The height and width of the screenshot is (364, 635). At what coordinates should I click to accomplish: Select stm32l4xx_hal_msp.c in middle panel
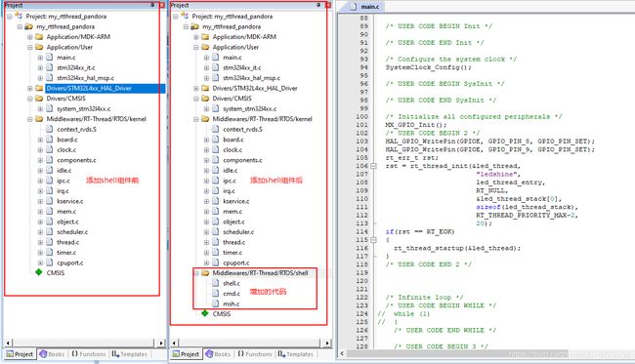pos(251,78)
